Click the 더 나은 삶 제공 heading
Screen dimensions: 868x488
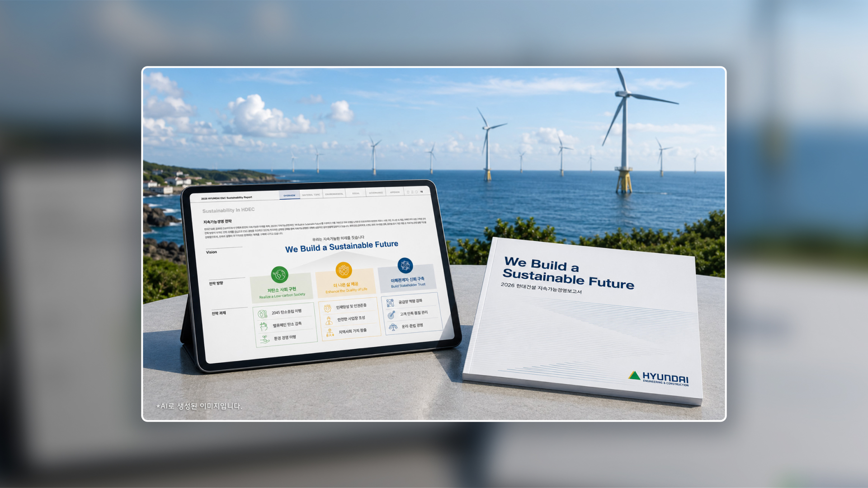tap(346, 285)
